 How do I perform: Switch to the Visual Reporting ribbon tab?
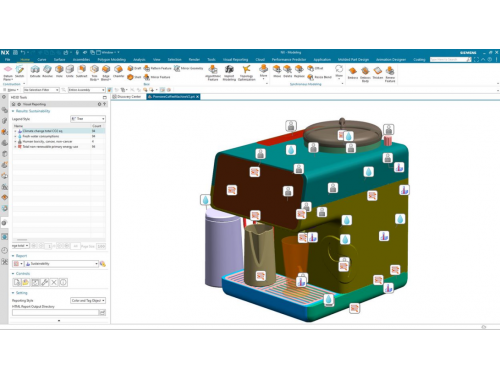[235, 60]
